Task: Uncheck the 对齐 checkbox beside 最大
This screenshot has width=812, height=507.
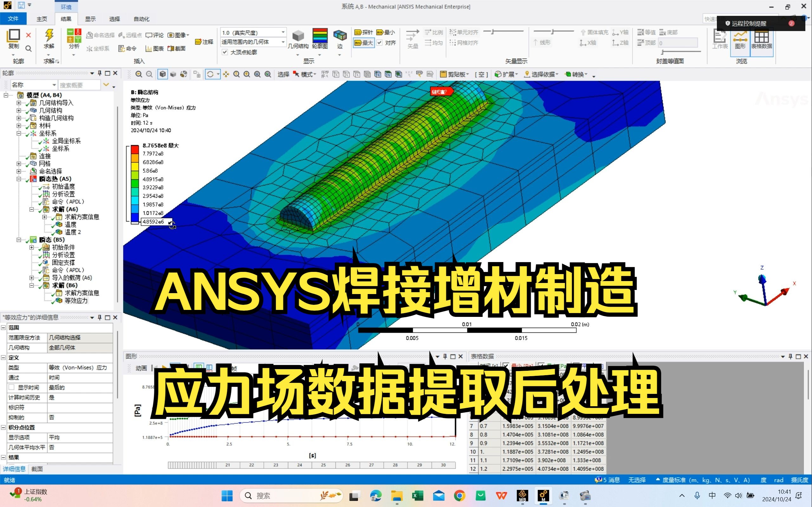Action: pyautogui.click(x=380, y=43)
